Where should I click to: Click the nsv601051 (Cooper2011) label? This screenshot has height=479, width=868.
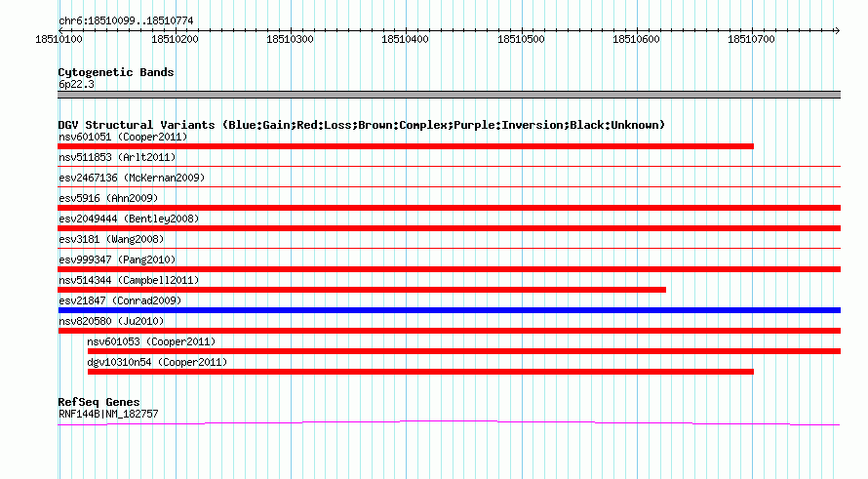tap(123, 137)
